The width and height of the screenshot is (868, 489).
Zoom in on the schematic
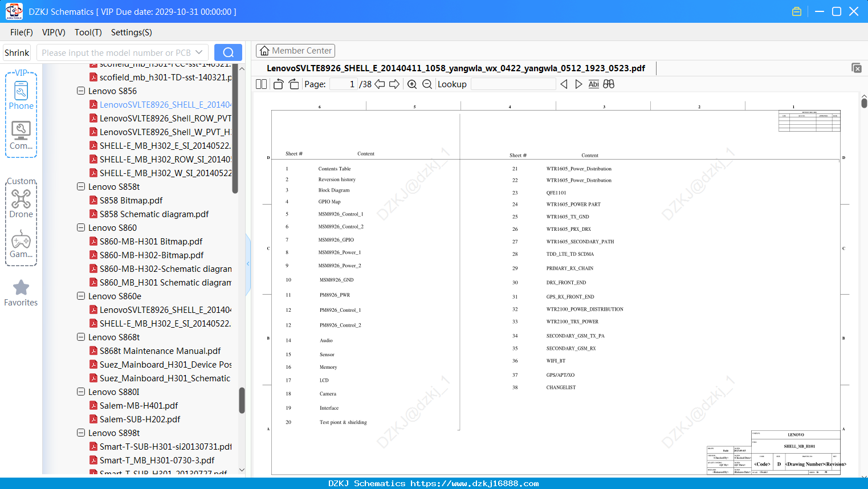pyautogui.click(x=412, y=84)
